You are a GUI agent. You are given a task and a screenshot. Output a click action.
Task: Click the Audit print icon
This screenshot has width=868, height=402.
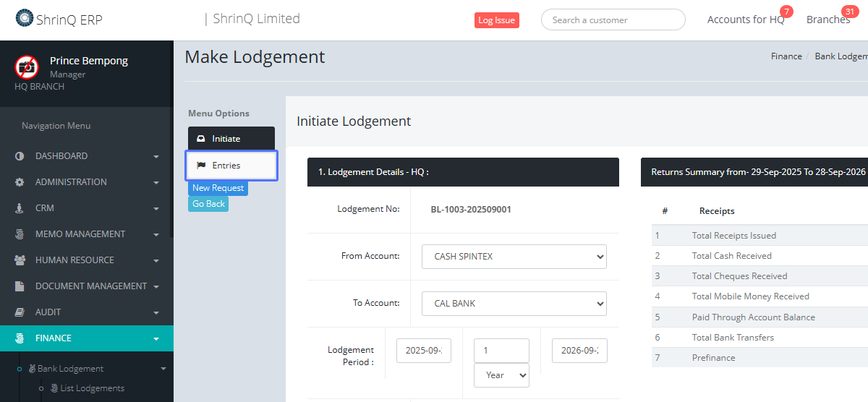[x=20, y=312]
